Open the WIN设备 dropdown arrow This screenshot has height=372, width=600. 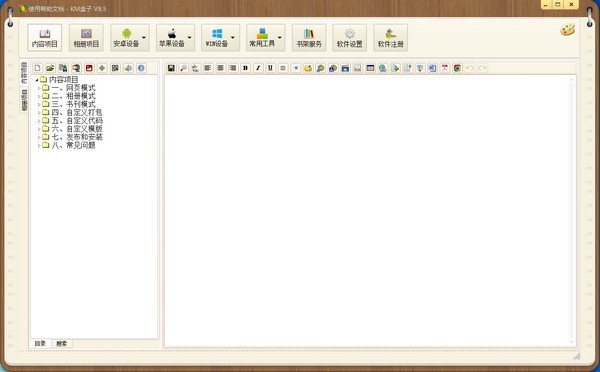pyautogui.click(x=233, y=38)
